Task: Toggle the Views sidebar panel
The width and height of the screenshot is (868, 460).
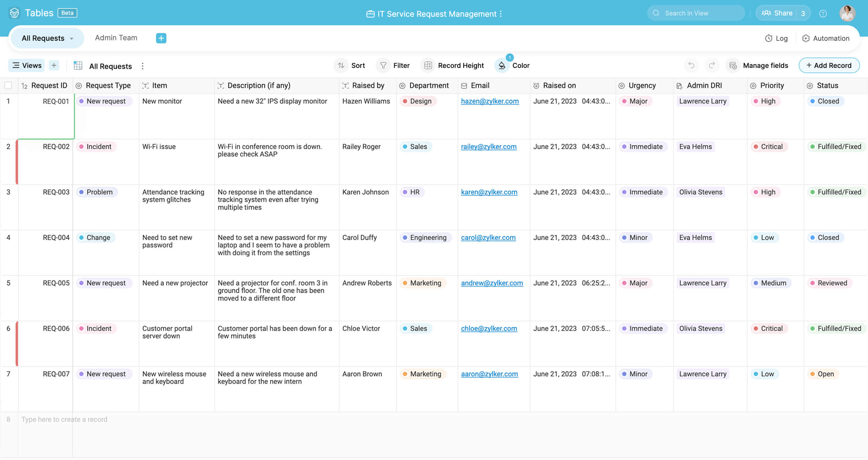Action: pos(27,65)
